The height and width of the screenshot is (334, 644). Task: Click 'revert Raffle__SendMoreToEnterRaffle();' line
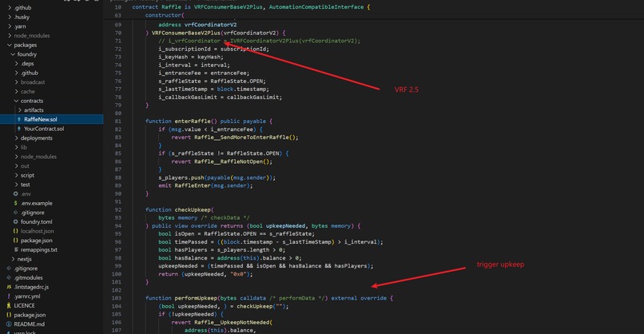235,137
